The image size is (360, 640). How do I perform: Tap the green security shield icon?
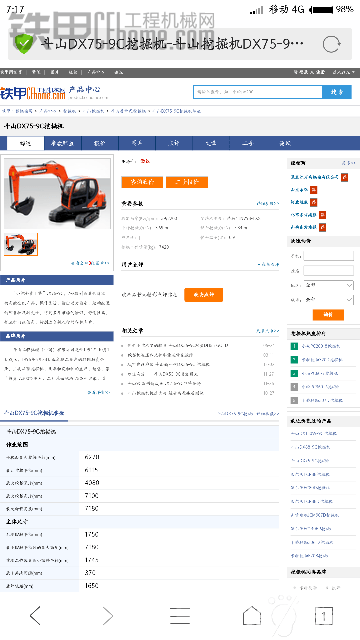[x=24, y=44]
